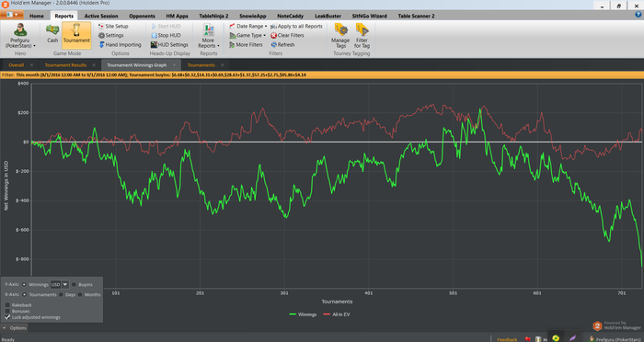
Task: Open Hand Importing
Action: tap(120, 45)
